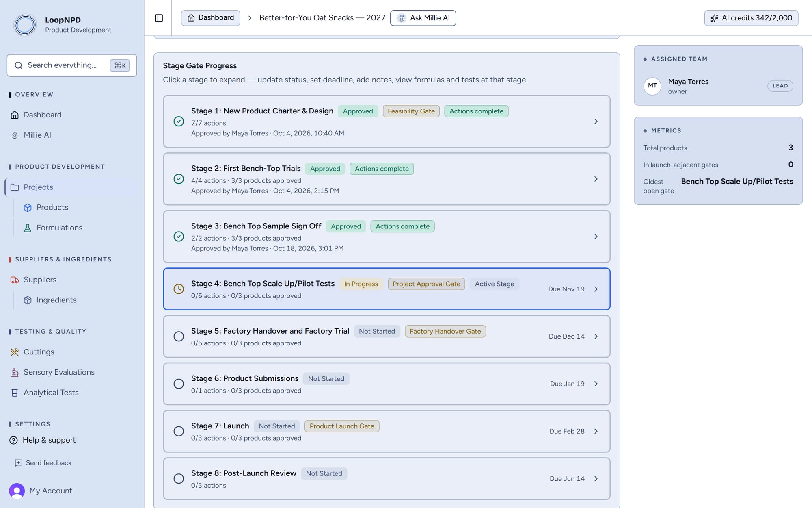Click the My Account avatar icon
The width and height of the screenshot is (812, 508).
17,491
